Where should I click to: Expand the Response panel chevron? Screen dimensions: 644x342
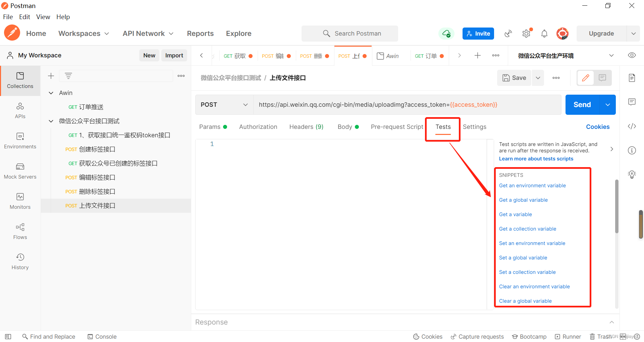(612, 322)
